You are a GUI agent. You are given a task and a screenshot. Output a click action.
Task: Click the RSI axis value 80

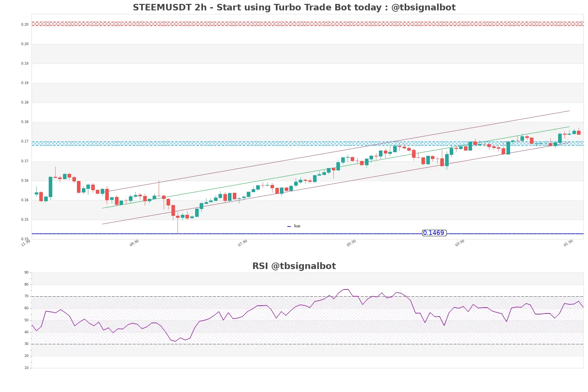coord(26,285)
